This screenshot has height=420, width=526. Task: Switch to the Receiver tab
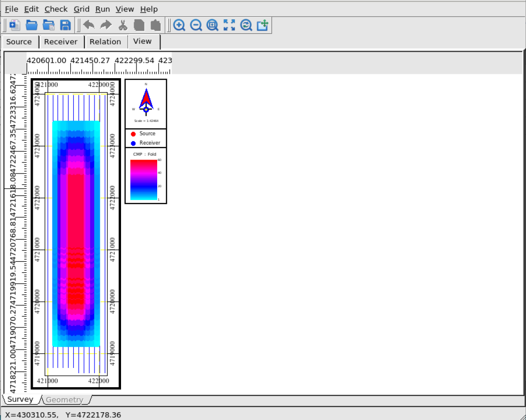61,42
